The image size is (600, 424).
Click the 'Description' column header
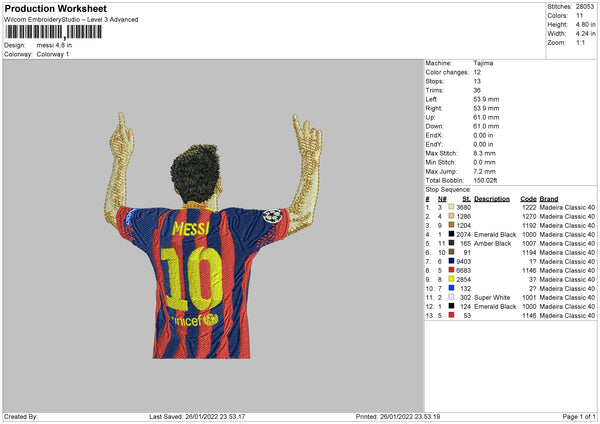tap(492, 199)
